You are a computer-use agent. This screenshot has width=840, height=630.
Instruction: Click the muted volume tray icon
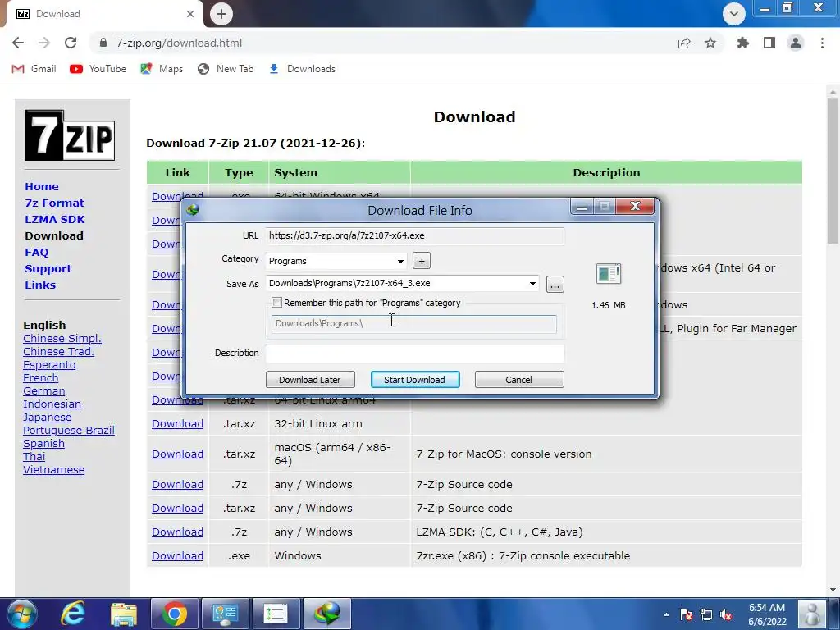pyautogui.click(x=727, y=614)
